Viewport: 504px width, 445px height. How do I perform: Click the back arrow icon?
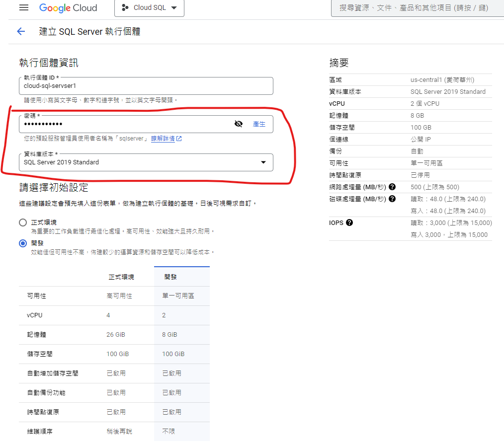coord(21,32)
